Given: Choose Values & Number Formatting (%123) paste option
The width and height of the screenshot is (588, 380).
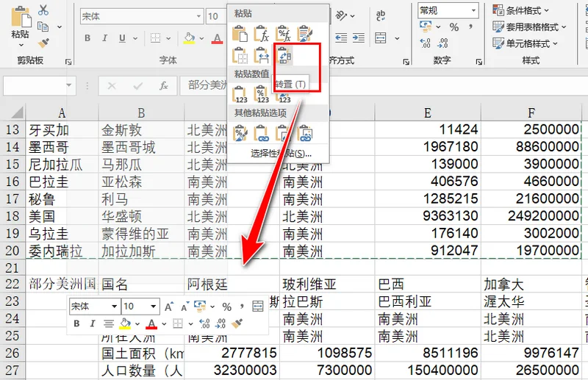Looking at the screenshot, I should (262, 94).
